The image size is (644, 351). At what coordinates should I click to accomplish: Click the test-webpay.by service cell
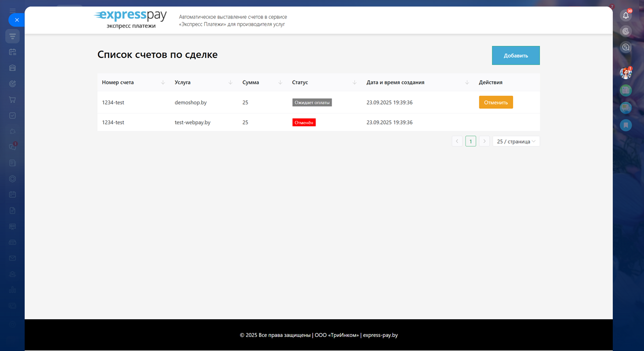[193, 122]
